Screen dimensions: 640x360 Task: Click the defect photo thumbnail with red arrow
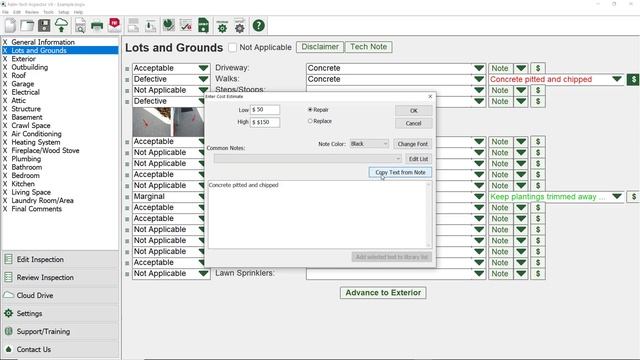[152, 122]
